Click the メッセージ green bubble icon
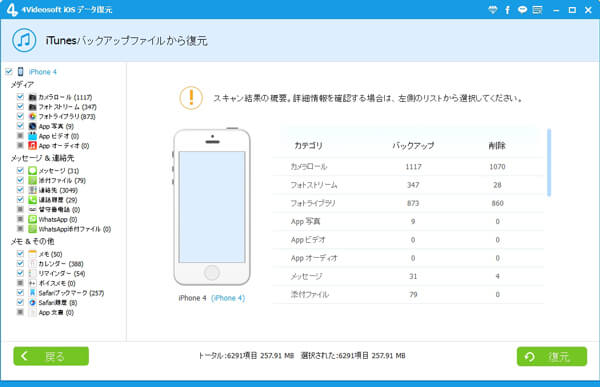 33,171
